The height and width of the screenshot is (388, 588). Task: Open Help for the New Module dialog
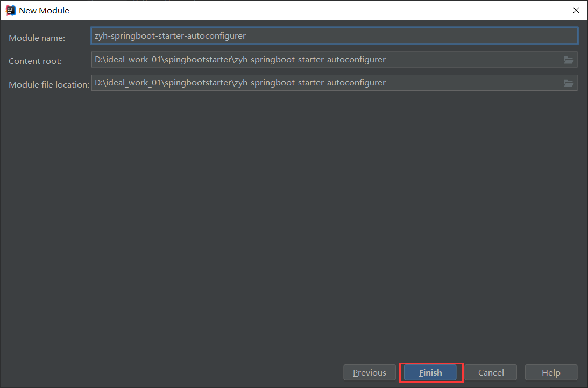coord(551,372)
